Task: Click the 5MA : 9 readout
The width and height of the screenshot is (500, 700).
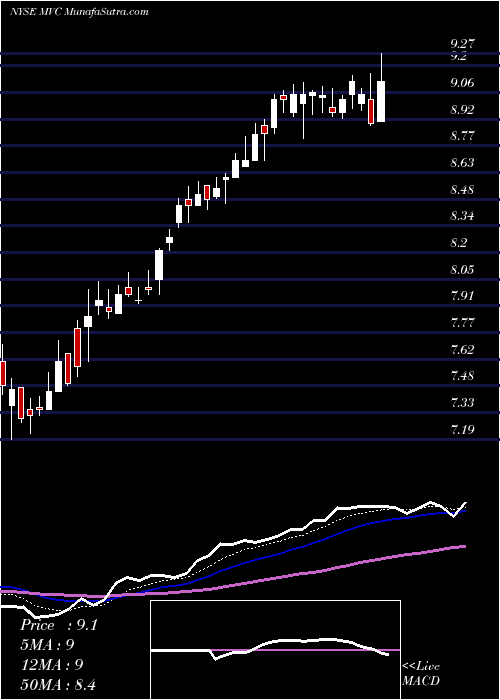Action: pyautogui.click(x=47, y=645)
